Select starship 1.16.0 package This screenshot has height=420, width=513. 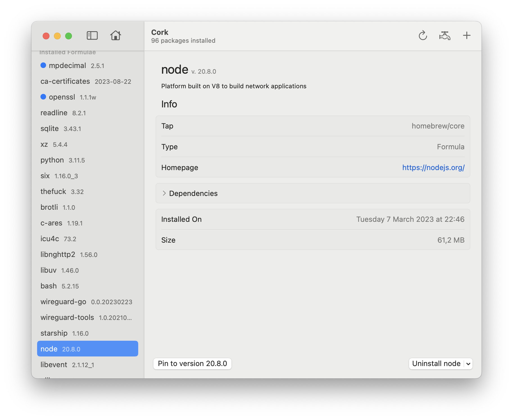pyautogui.click(x=88, y=333)
